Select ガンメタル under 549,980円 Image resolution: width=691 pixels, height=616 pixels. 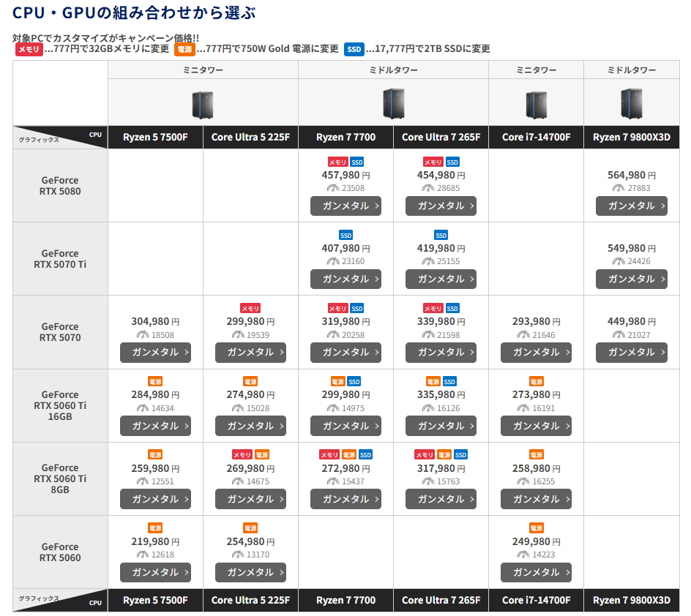(x=631, y=279)
